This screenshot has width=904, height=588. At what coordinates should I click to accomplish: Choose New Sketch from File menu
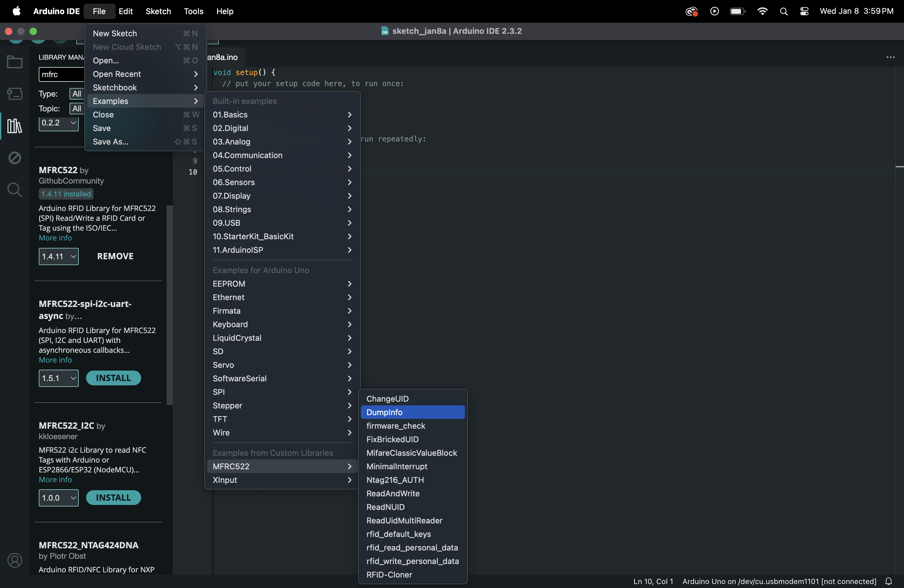(145, 34)
